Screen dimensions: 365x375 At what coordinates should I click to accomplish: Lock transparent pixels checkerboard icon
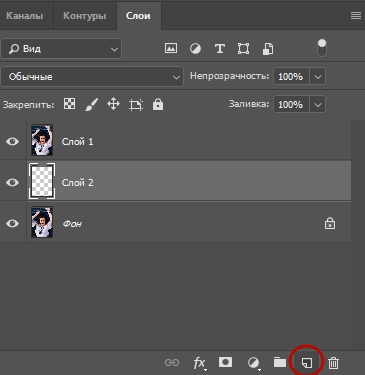point(69,104)
